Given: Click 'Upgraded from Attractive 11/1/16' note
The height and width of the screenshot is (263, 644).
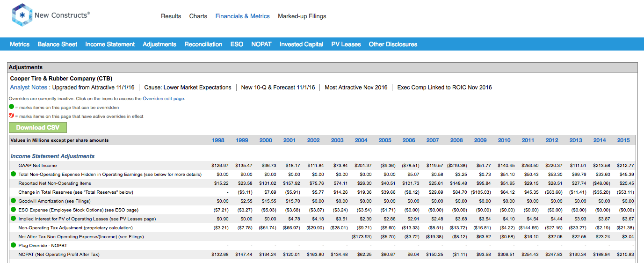Looking at the screenshot, I should point(93,88).
